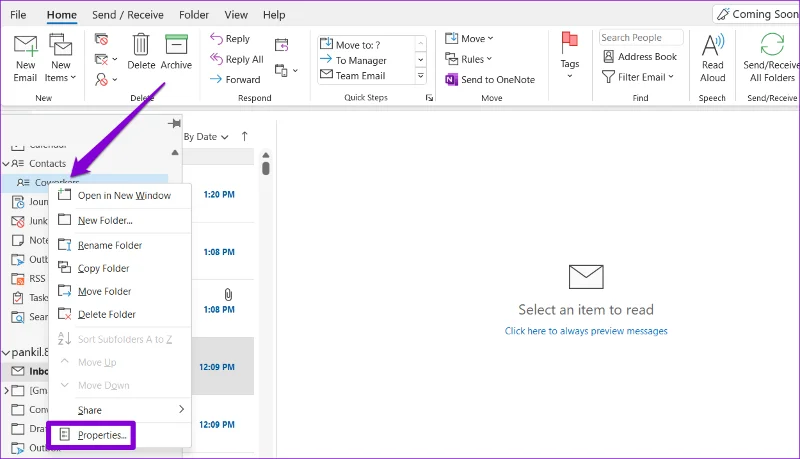Expand the Quick Steps gallery
The width and height of the screenshot is (800, 459).
tap(421, 75)
